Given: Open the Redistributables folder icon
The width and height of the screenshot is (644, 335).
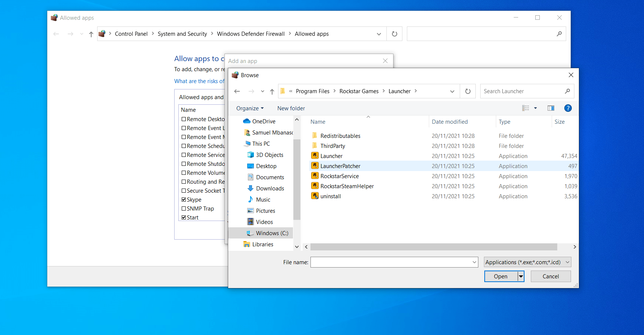Looking at the screenshot, I should 315,136.
